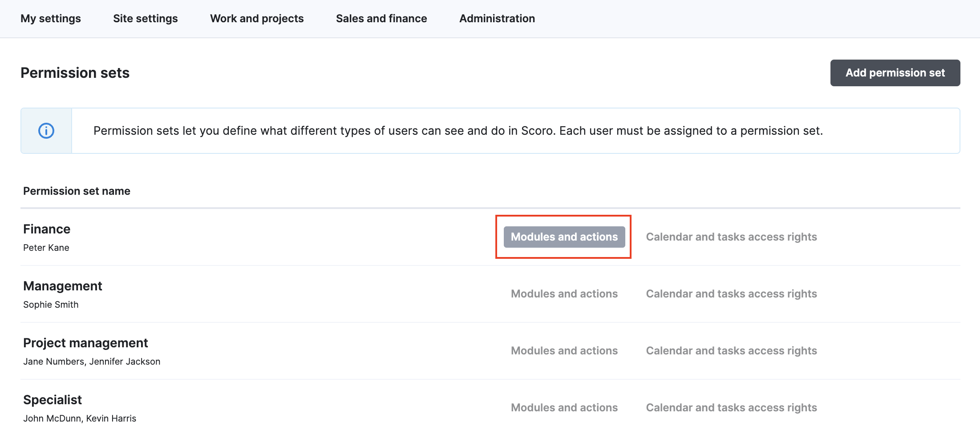This screenshot has height=434, width=980.
Task: Go to Sales and finance tab
Action: (x=381, y=18)
